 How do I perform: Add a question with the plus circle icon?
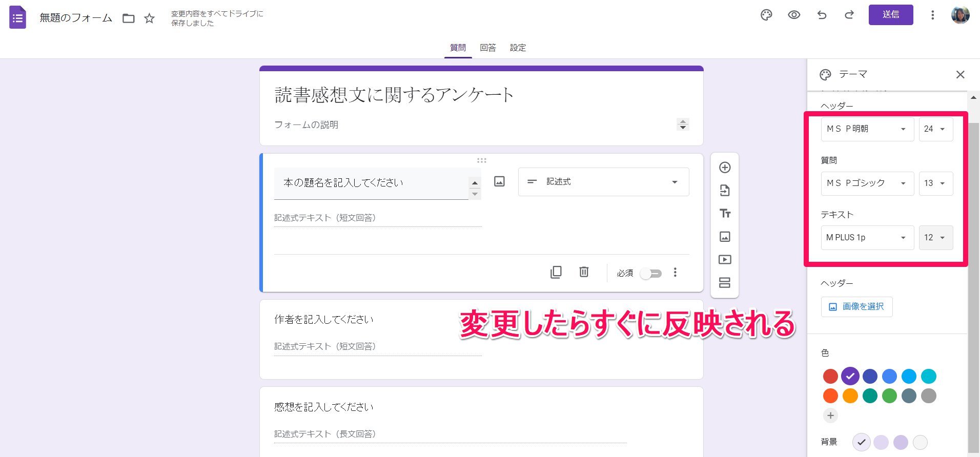point(725,168)
